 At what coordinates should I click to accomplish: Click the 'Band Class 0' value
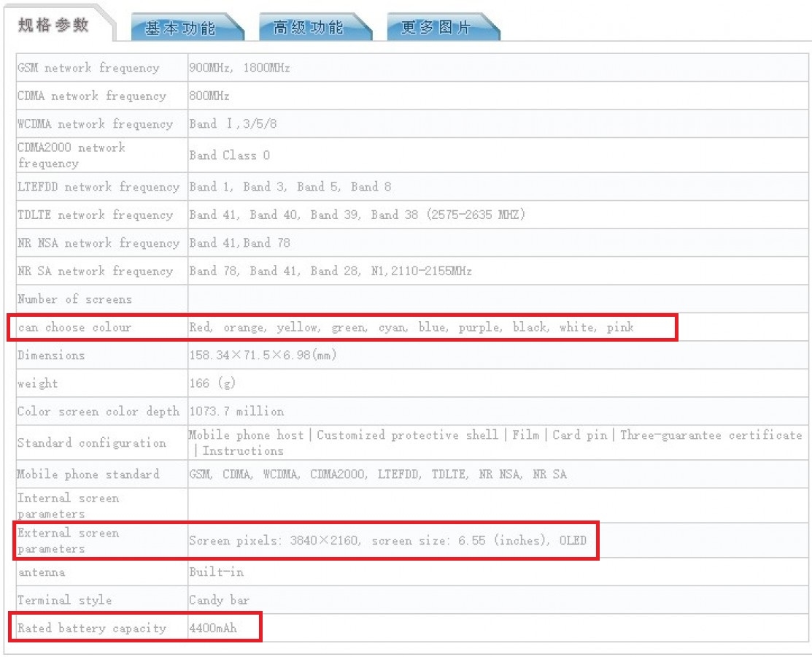[x=229, y=155]
